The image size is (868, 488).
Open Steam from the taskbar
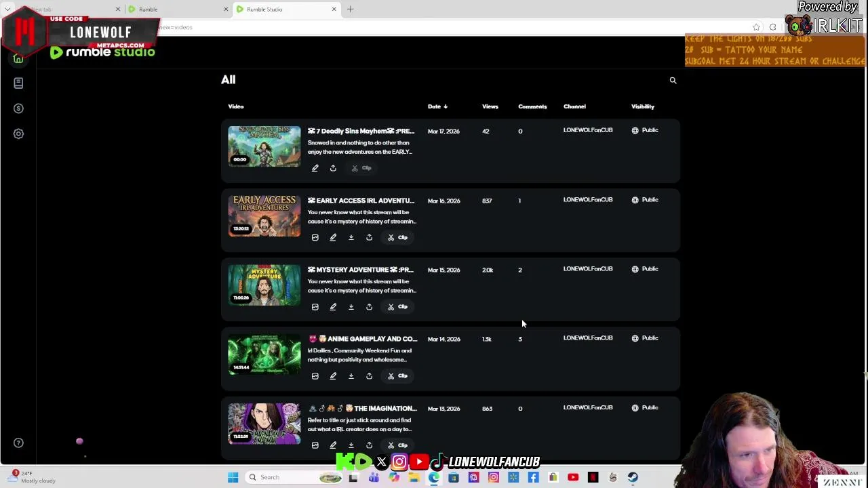pos(633,478)
